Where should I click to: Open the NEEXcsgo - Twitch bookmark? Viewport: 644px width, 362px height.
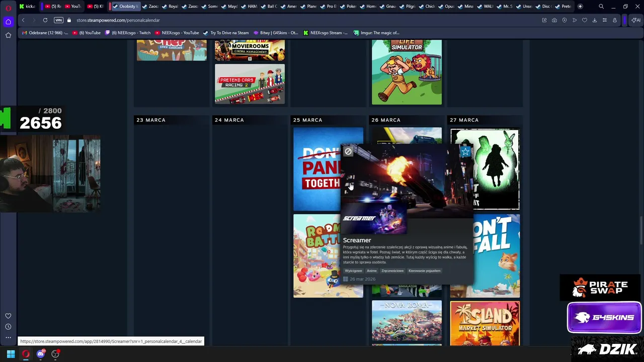point(127,33)
